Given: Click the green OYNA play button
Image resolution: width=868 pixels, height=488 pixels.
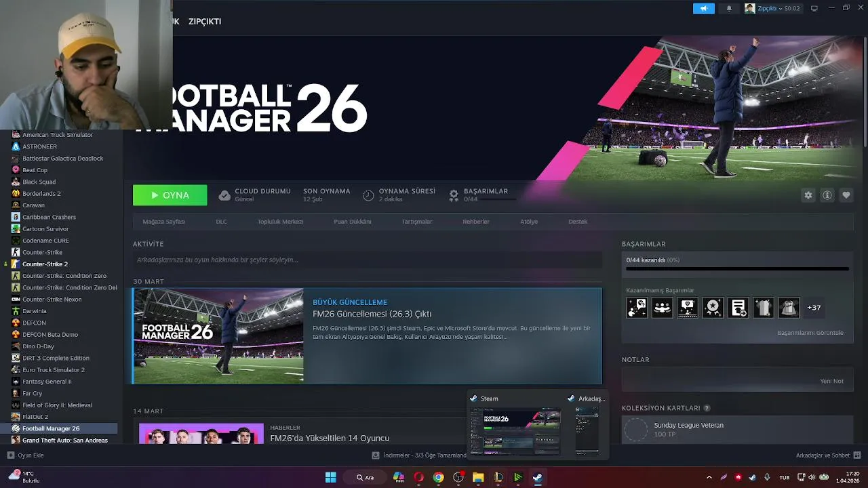Looking at the screenshot, I should (x=170, y=195).
